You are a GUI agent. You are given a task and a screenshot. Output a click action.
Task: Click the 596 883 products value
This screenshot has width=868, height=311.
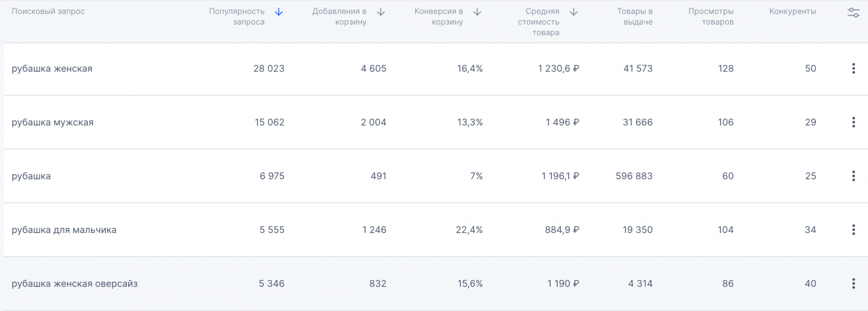[x=634, y=176]
